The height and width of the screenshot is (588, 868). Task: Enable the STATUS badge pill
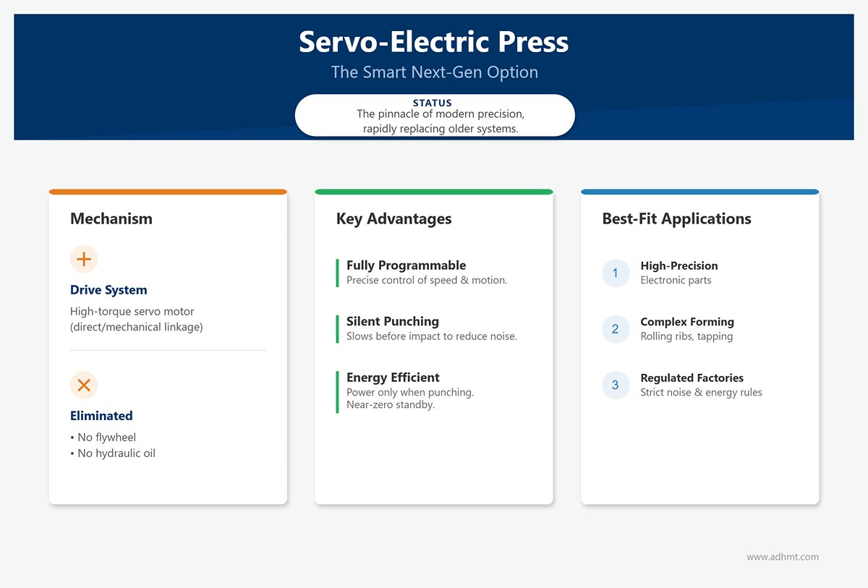[x=434, y=114]
